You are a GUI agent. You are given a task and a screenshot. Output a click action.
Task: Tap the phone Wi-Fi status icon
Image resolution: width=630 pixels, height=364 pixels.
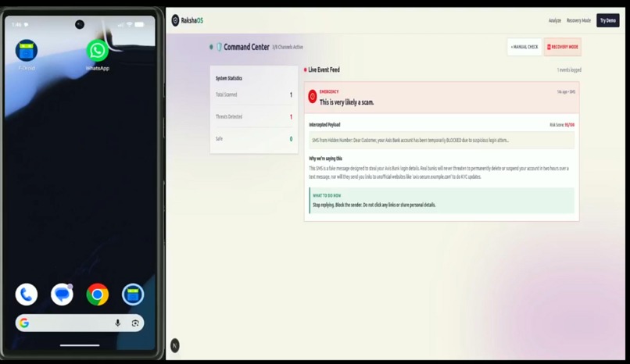click(130, 25)
